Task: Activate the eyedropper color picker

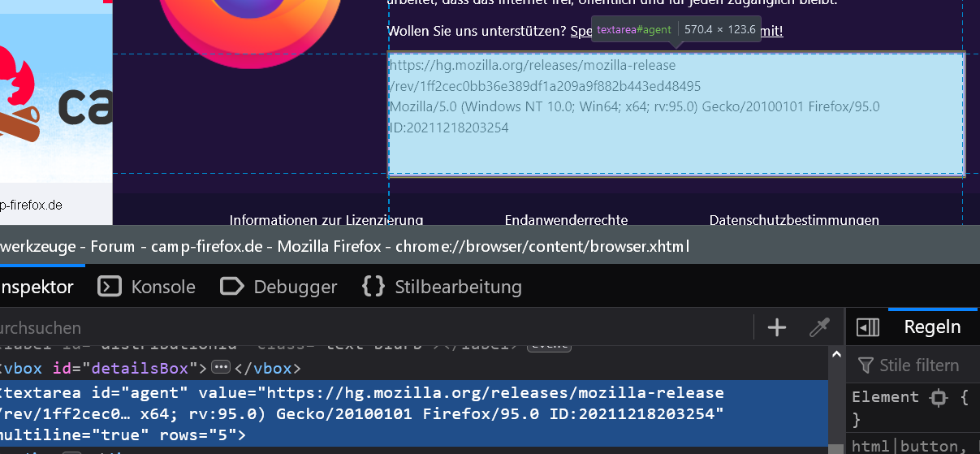Action: point(819,327)
